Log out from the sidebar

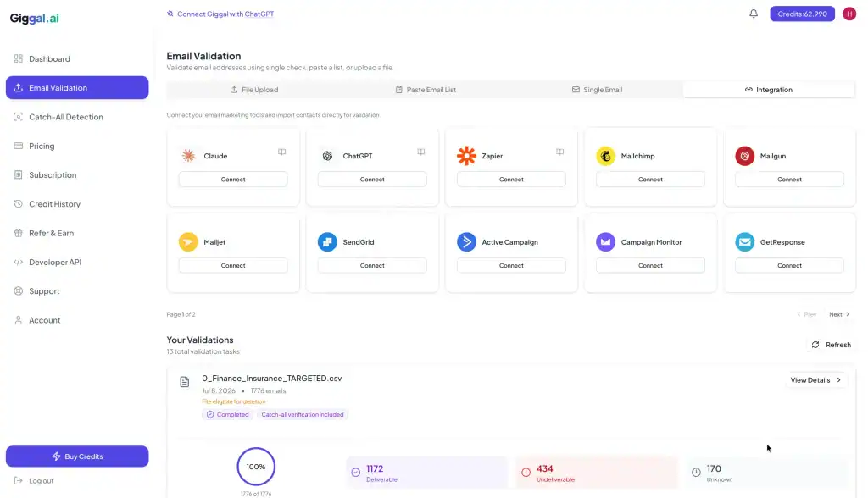pos(34,481)
